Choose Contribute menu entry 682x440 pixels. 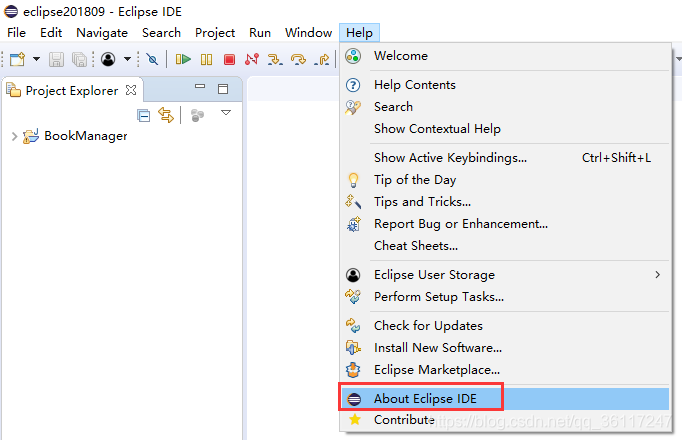click(x=505, y=420)
